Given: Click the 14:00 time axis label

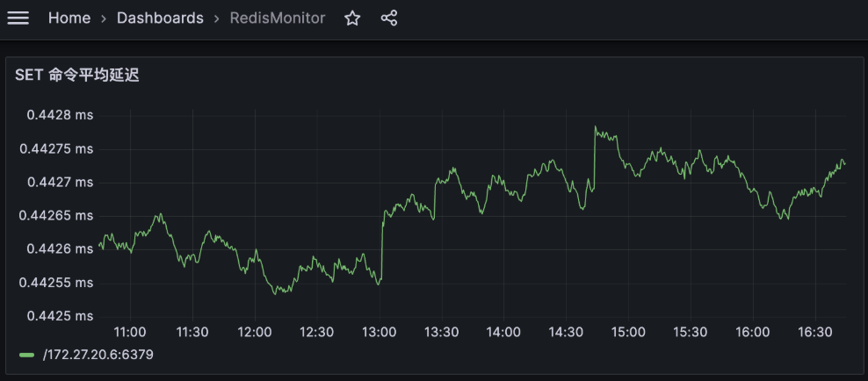Looking at the screenshot, I should [503, 333].
